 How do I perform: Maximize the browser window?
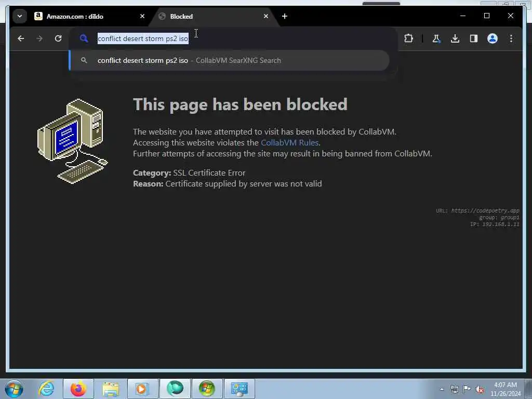point(486,16)
